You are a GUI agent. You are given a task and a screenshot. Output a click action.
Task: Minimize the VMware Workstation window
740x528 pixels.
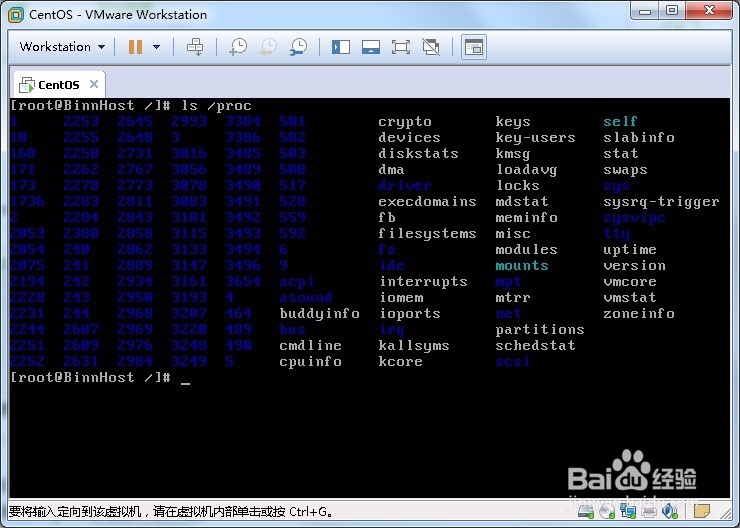[x=645, y=11]
